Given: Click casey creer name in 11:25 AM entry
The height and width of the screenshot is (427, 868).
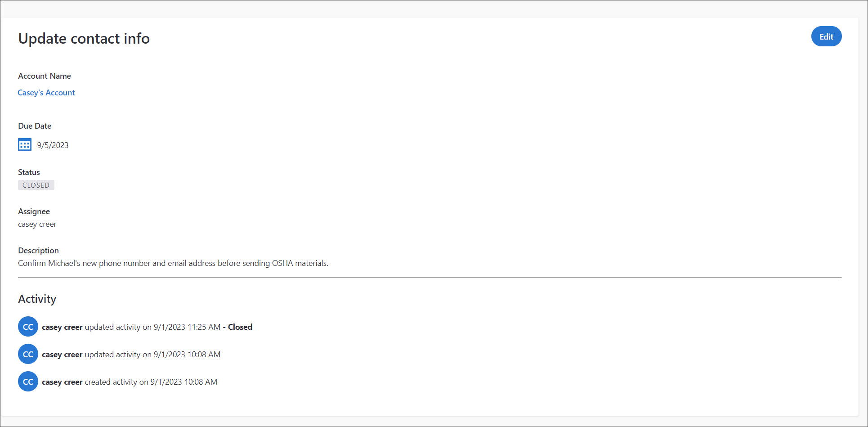Looking at the screenshot, I should point(62,327).
